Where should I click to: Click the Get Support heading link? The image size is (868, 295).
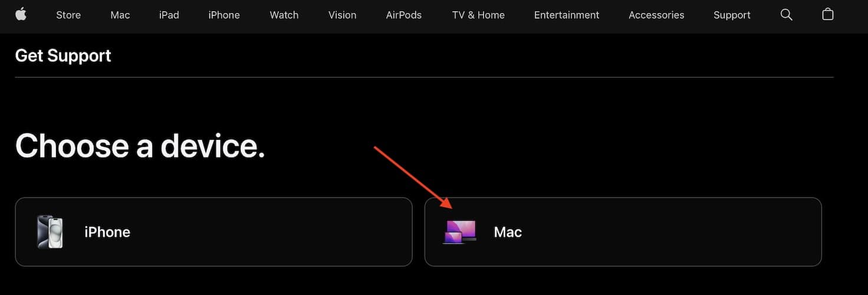coord(63,55)
